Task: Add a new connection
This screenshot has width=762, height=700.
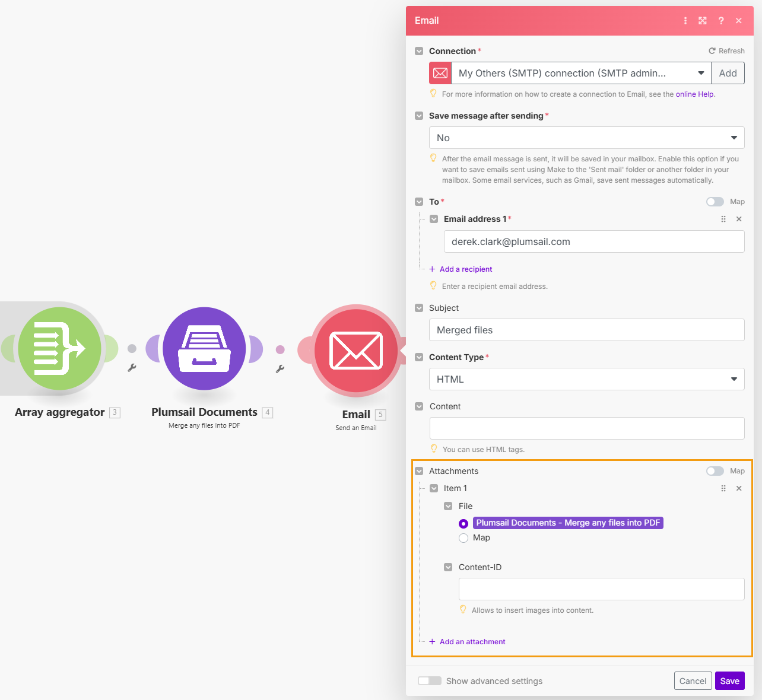Action: 728,73
